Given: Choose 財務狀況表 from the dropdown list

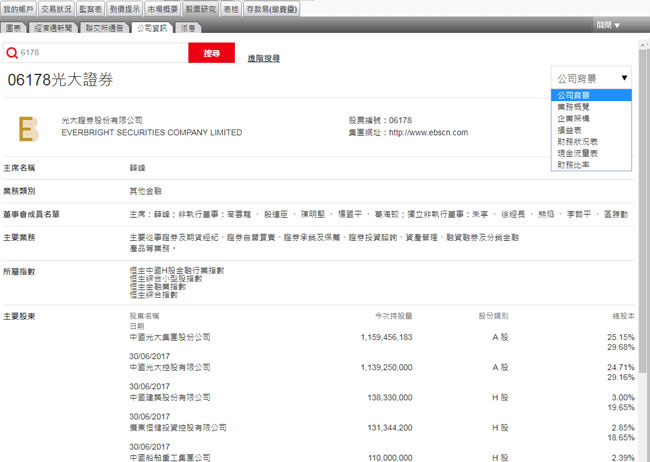Looking at the screenshot, I should [591, 141].
